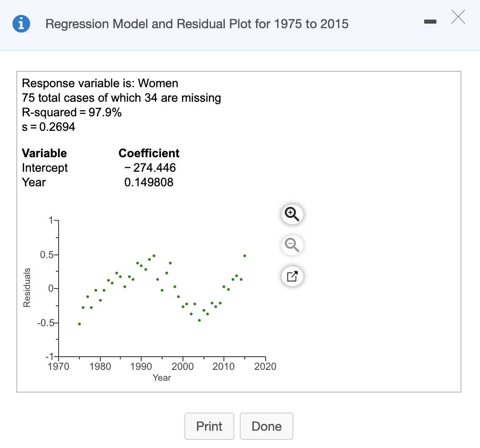Click the 1970 x-axis tick label
The image size is (480, 448).
pos(59,366)
